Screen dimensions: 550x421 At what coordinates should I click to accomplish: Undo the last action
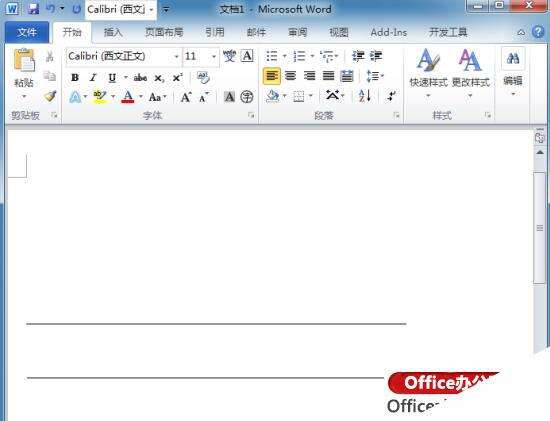point(51,8)
